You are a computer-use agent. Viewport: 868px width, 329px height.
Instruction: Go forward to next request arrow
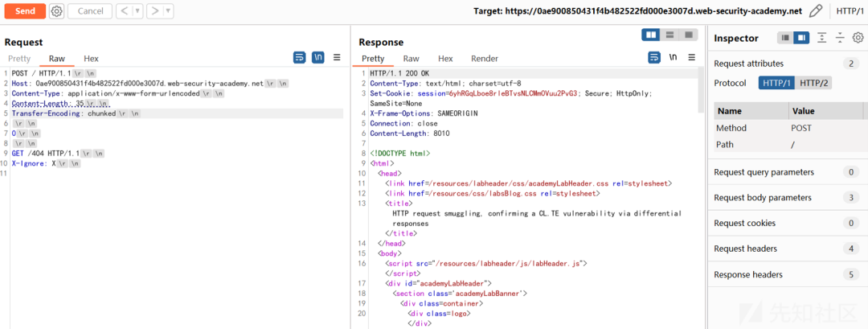click(155, 10)
